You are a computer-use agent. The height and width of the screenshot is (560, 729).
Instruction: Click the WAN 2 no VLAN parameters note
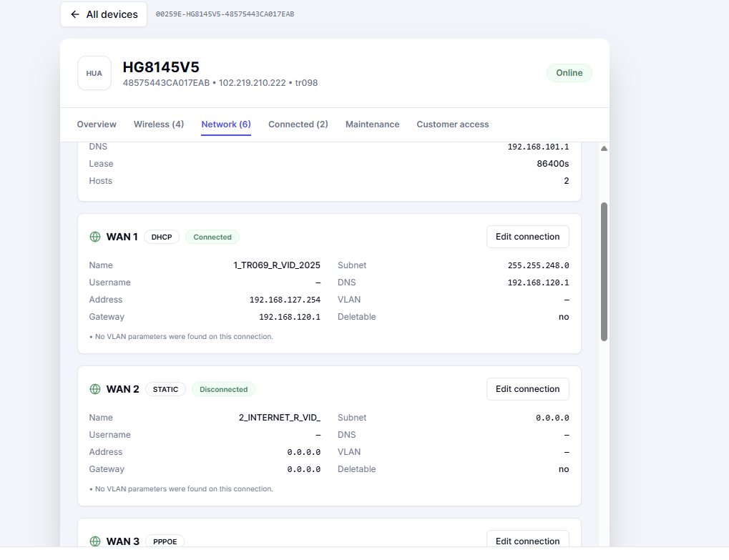(x=181, y=489)
